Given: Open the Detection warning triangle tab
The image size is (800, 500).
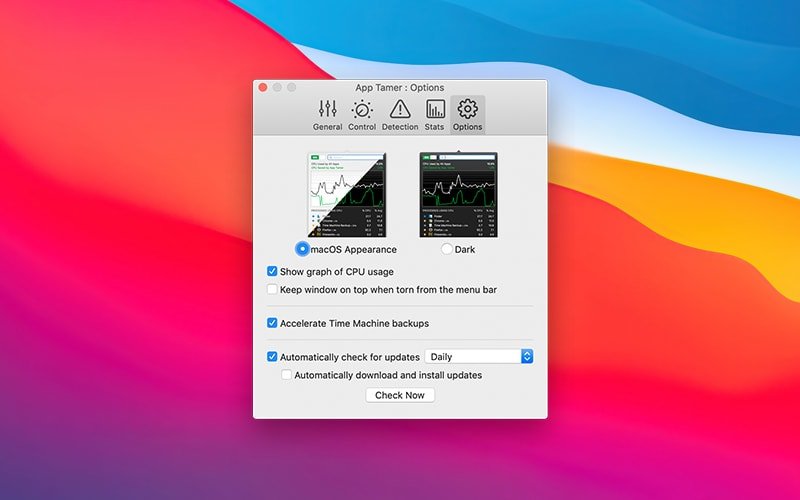Looking at the screenshot, I should (x=400, y=115).
